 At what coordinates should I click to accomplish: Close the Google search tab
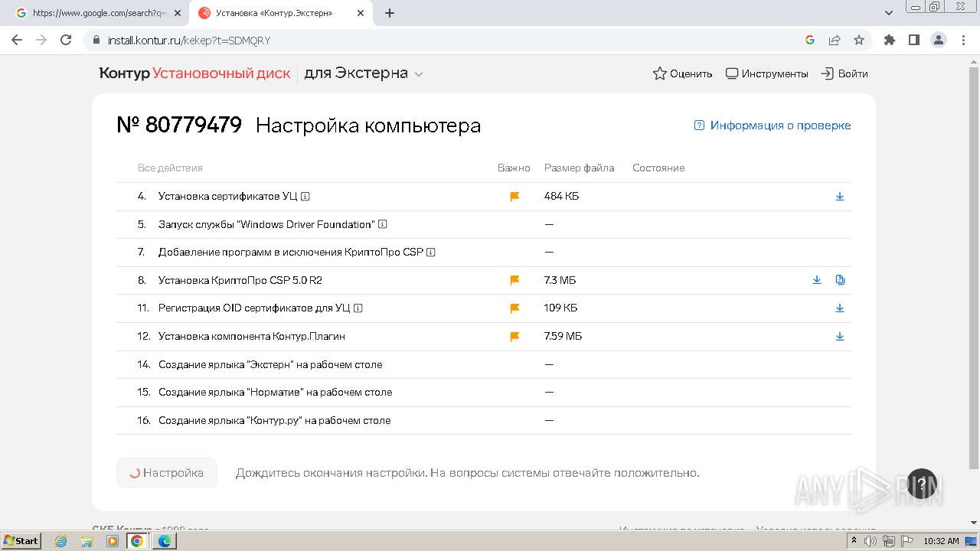(x=178, y=13)
